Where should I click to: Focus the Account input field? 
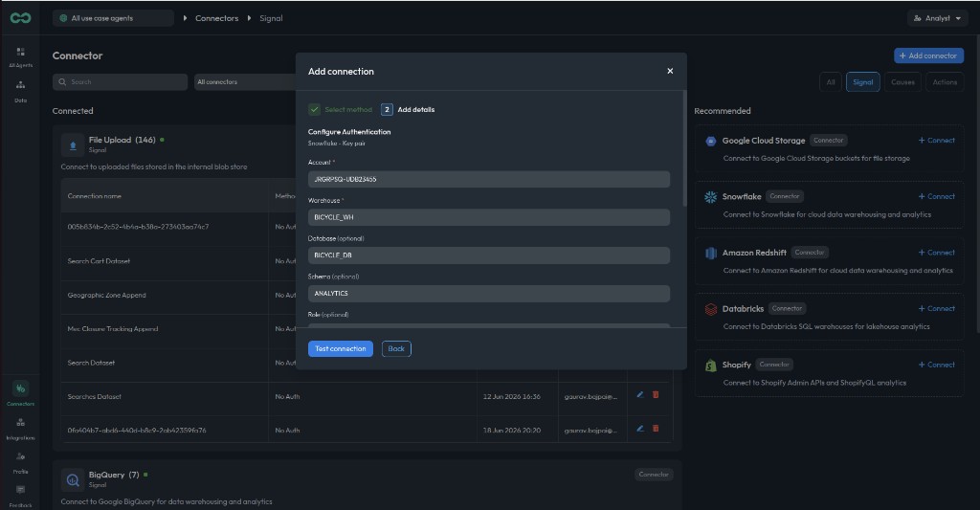489,179
